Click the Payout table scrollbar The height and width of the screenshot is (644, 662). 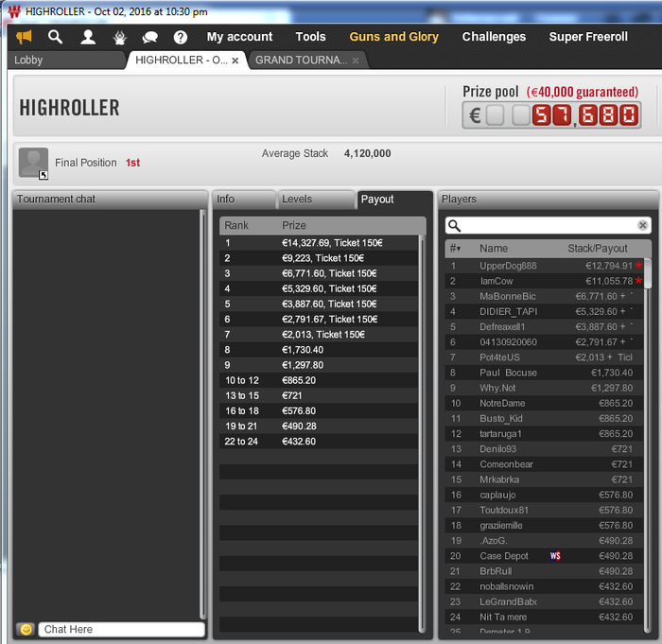(x=422, y=434)
